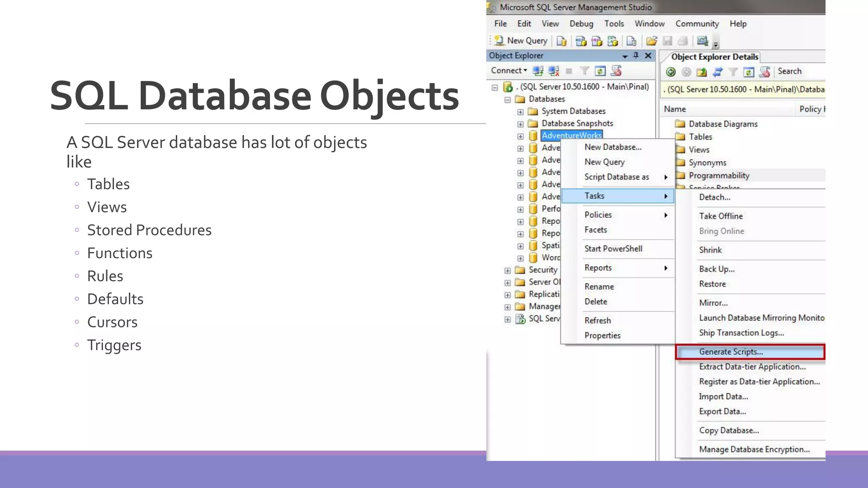This screenshot has height=488, width=868.
Task: Collapse the Databases folder node
Action: coord(508,100)
